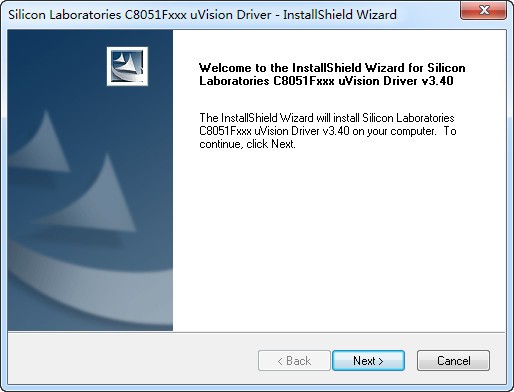Click the disabled Back button

294,360
